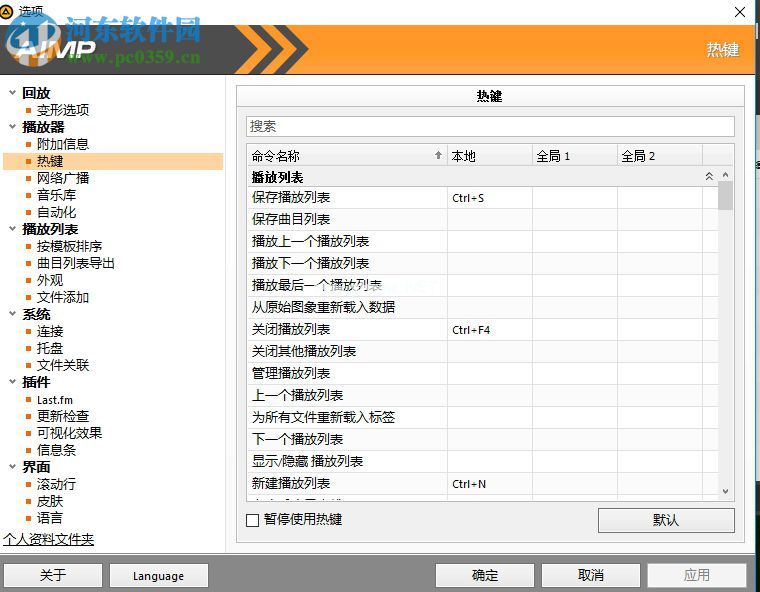Click the 取消 button
760x592 pixels.
click(591, 576)
